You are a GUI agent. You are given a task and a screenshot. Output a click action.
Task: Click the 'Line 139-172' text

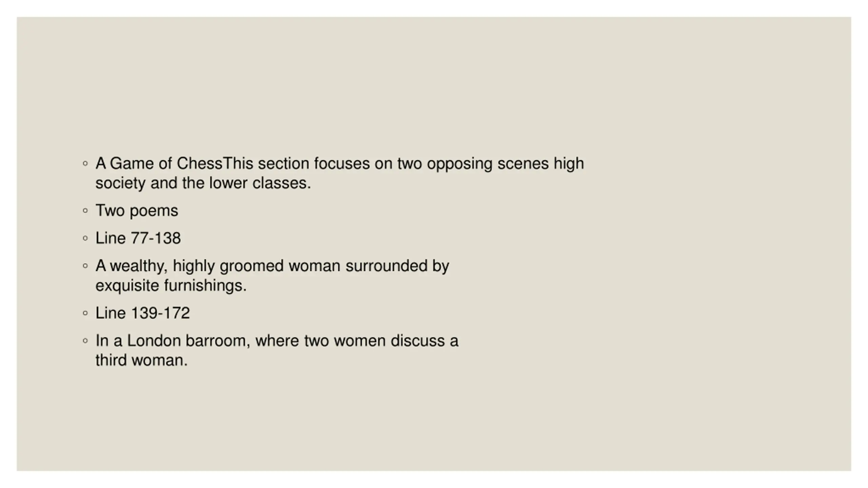[x=142, y=313]
